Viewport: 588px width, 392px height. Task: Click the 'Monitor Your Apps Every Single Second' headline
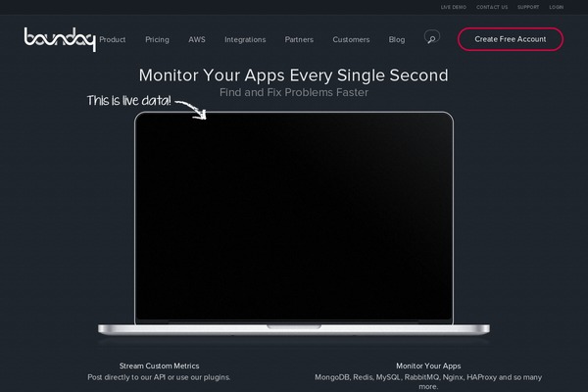294,75
